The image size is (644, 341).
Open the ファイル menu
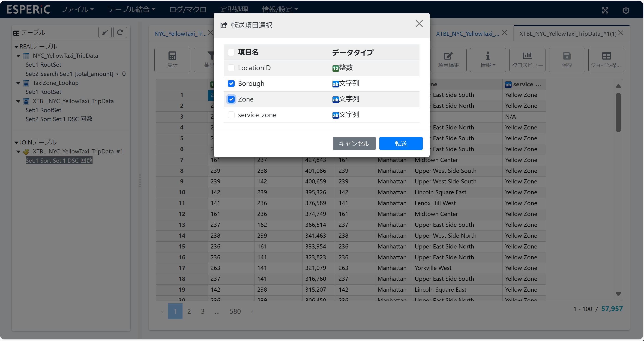coord(77,9)
